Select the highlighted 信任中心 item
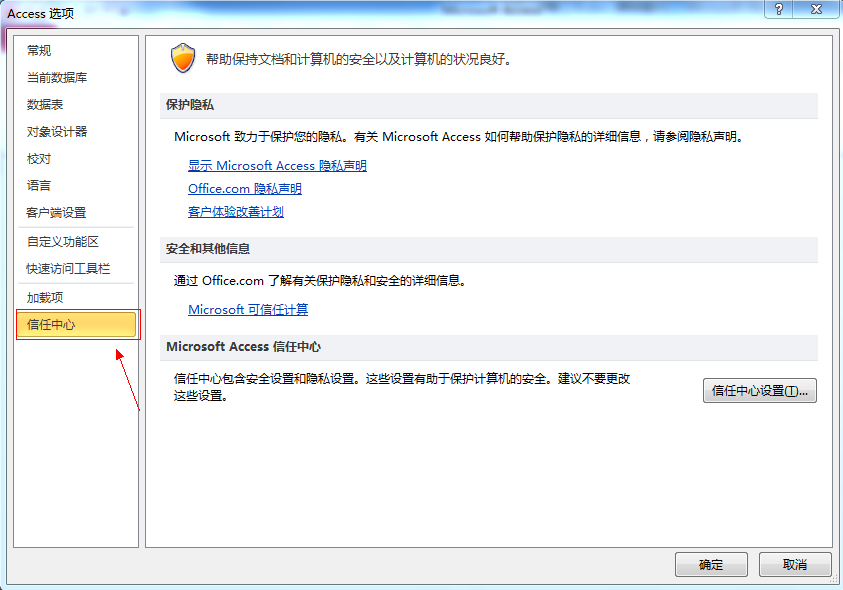This screenshot has width=843, height=590. (76, 324)
